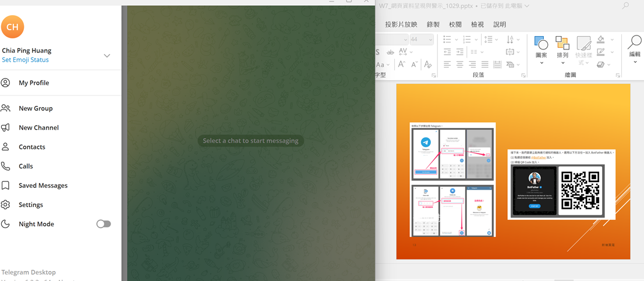Toggle center text alignment
This screenshot has height=281, width=644.
coord(460,65)
